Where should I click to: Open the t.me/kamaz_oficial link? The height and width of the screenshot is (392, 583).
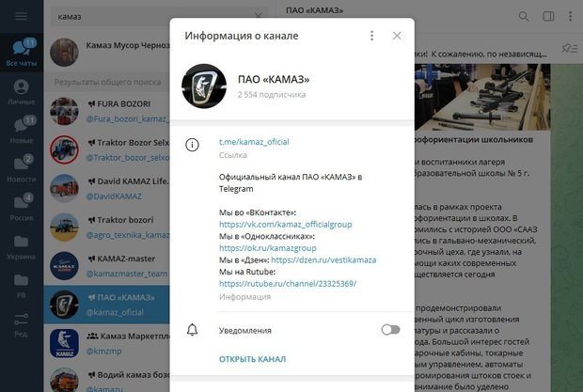254,142
